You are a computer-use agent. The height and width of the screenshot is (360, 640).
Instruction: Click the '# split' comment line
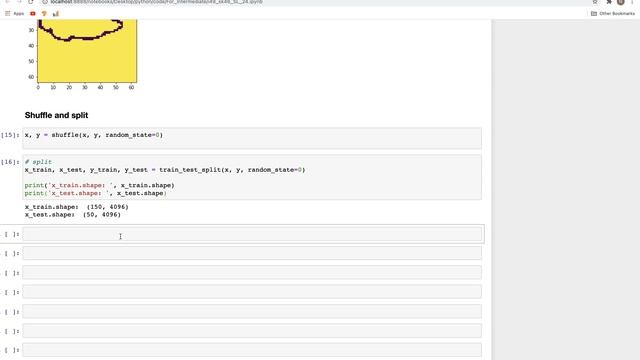[x=38, y=162]
